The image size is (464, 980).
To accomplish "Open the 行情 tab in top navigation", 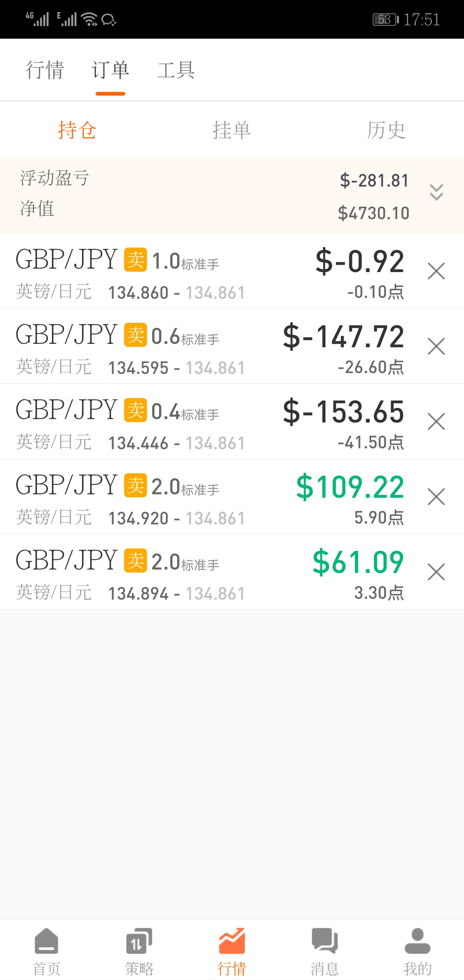I will [x=45, y=70].
